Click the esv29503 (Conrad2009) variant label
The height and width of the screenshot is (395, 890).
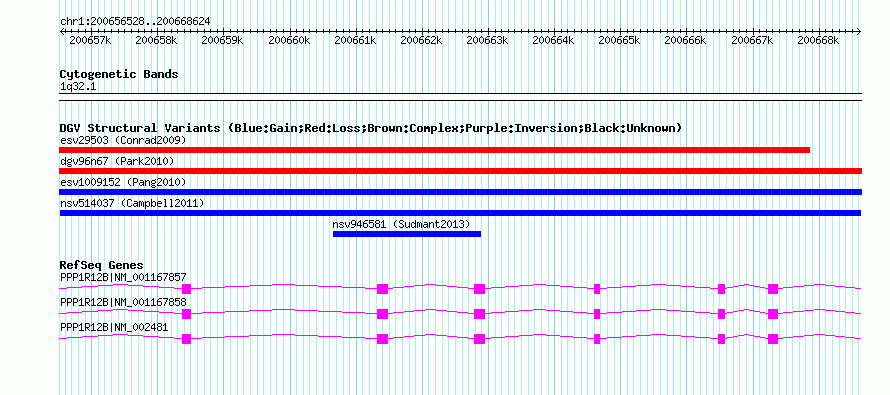click(123, 140)
